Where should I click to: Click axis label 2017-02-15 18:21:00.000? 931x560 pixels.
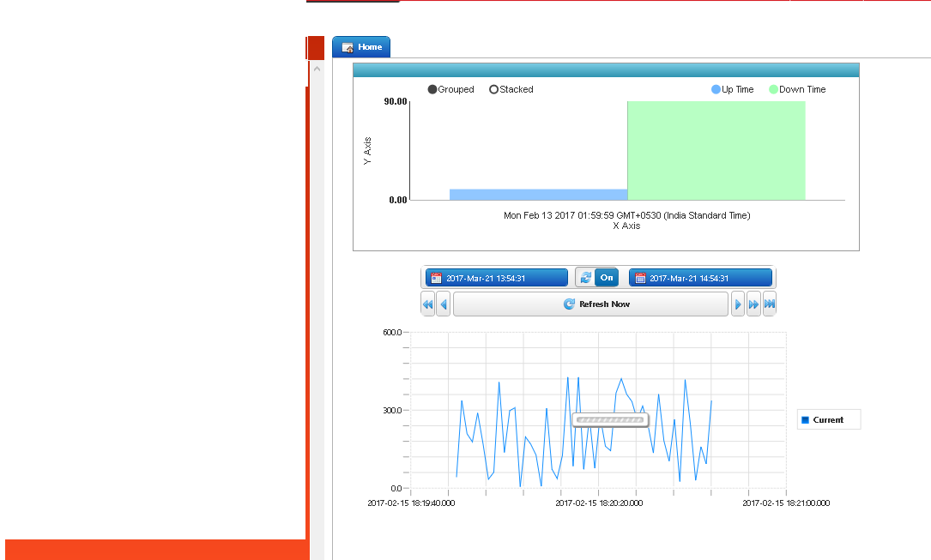786,503
